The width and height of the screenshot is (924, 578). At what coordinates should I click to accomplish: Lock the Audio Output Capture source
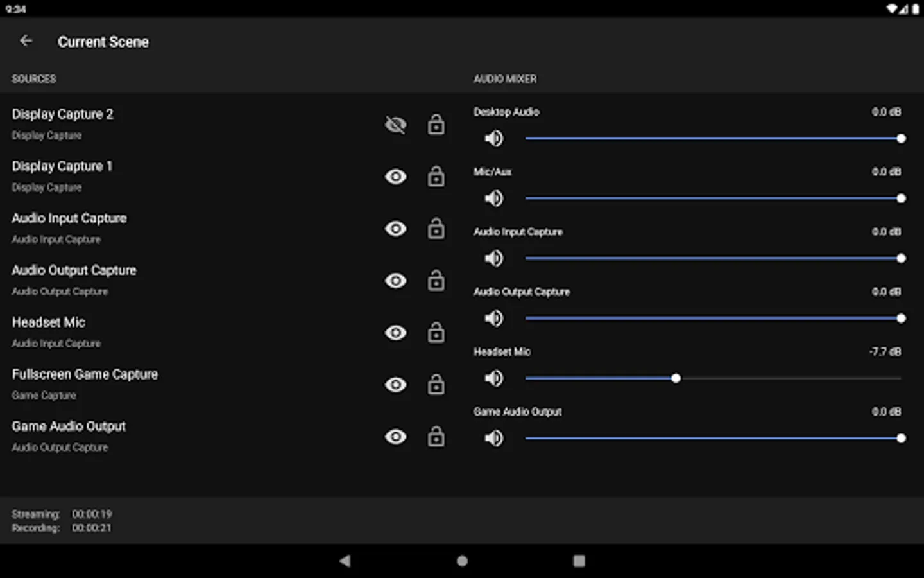(436, 280)
